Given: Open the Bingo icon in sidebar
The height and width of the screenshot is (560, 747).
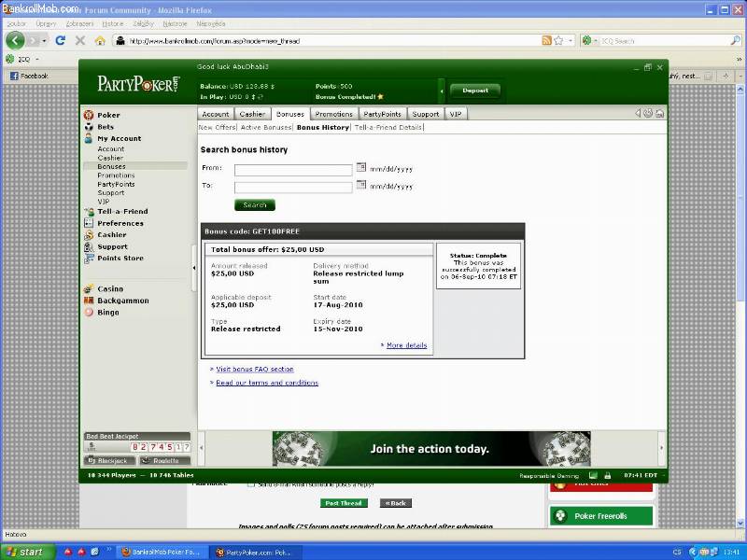Looking at the screenshot, I should tap(89, 313).
